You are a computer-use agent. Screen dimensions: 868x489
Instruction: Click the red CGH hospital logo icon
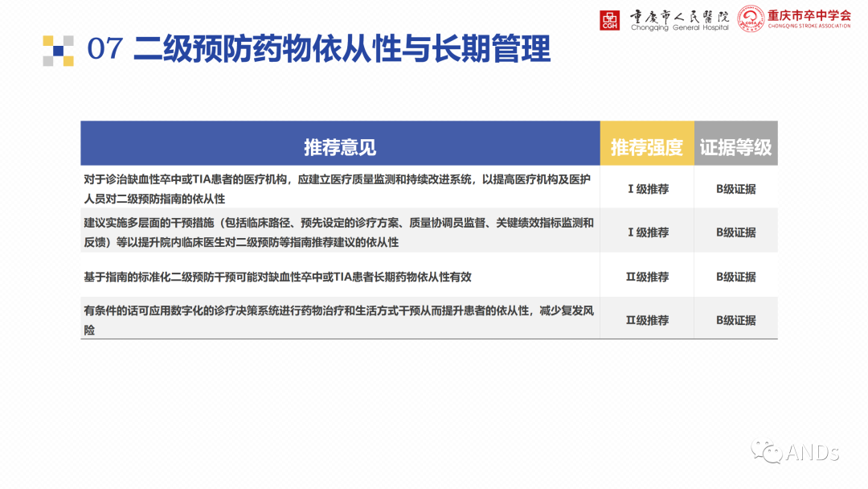click(x=609, y=20)
